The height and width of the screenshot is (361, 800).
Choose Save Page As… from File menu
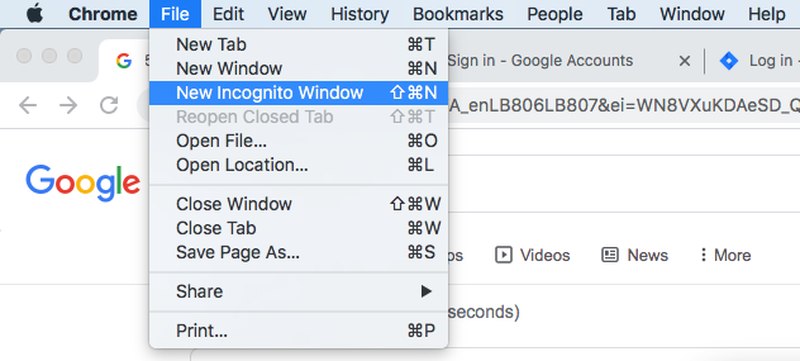[299, 252]
